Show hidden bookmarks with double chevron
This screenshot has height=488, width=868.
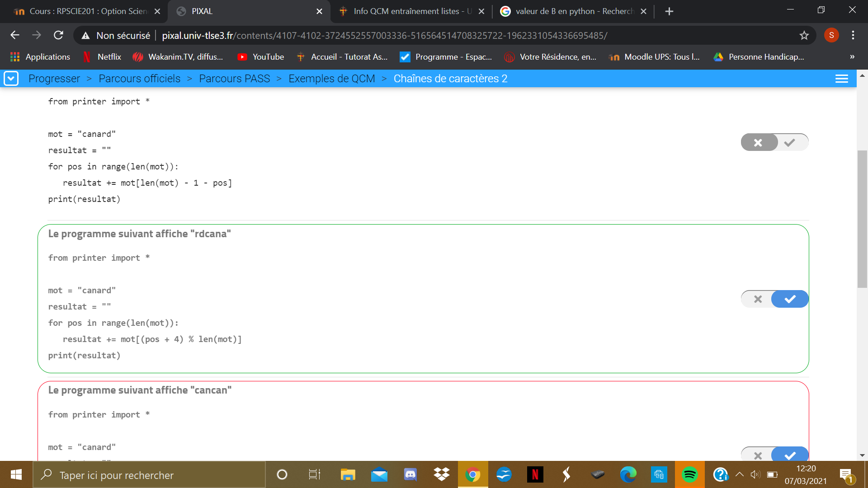[852, 57]
